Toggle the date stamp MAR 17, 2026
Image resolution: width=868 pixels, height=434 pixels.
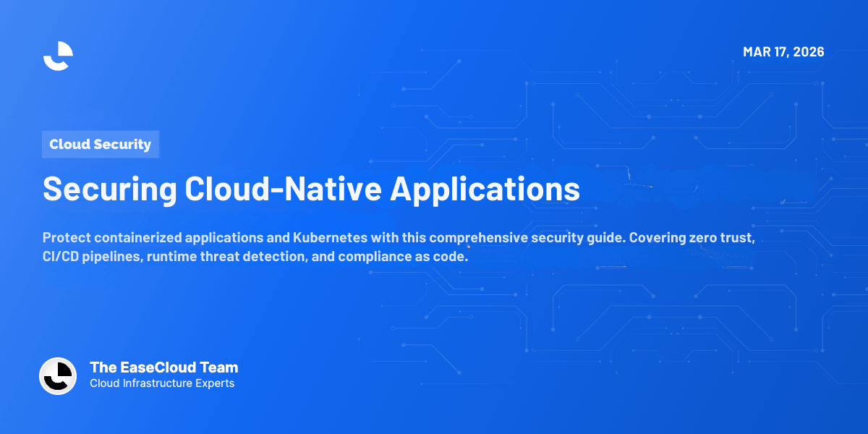pyautogui.click(x=784, y=51)
